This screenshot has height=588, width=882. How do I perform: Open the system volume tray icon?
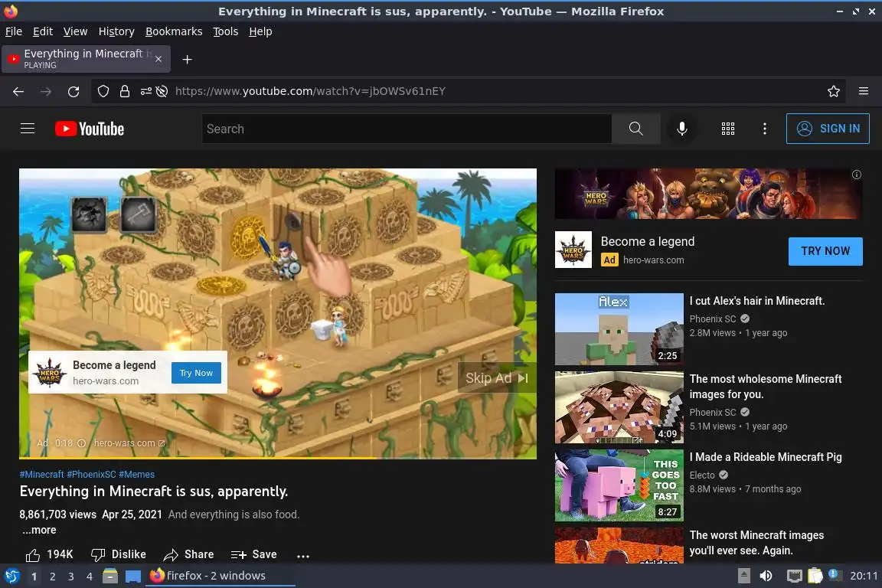766,576
